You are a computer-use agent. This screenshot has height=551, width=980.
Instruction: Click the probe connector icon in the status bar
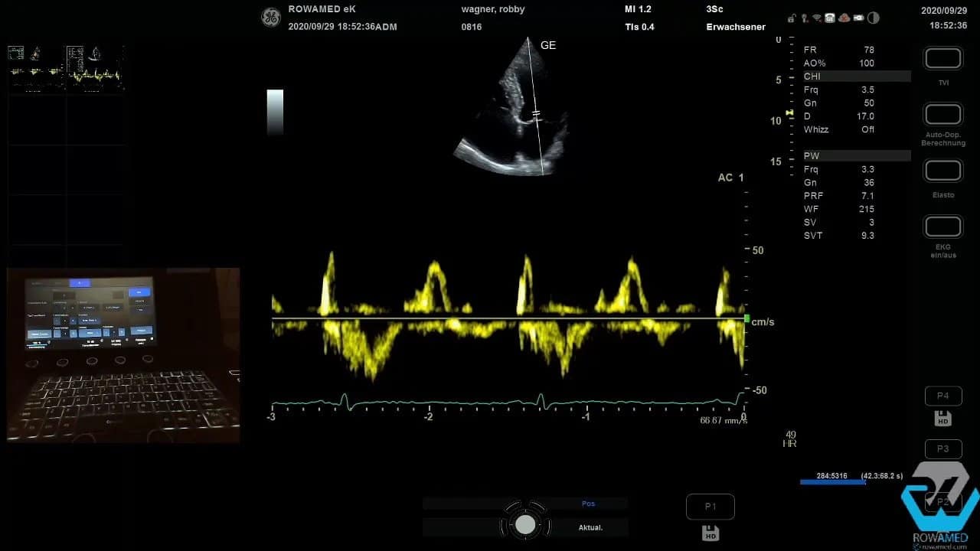[804, 18]
